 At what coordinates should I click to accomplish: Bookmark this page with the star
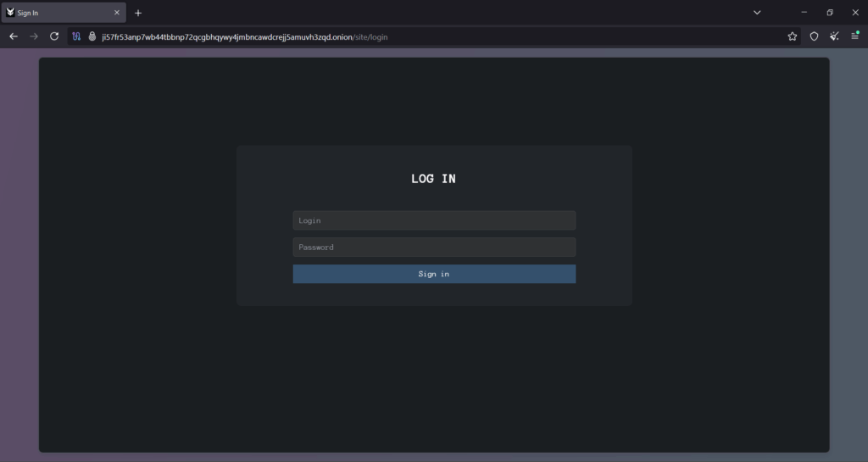(x=793, y=36)
